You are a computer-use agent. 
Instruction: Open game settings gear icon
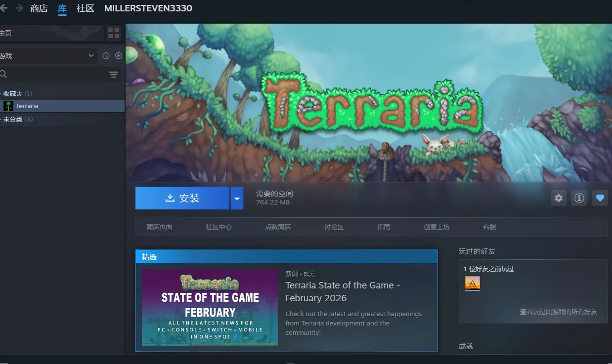[559, 198]
